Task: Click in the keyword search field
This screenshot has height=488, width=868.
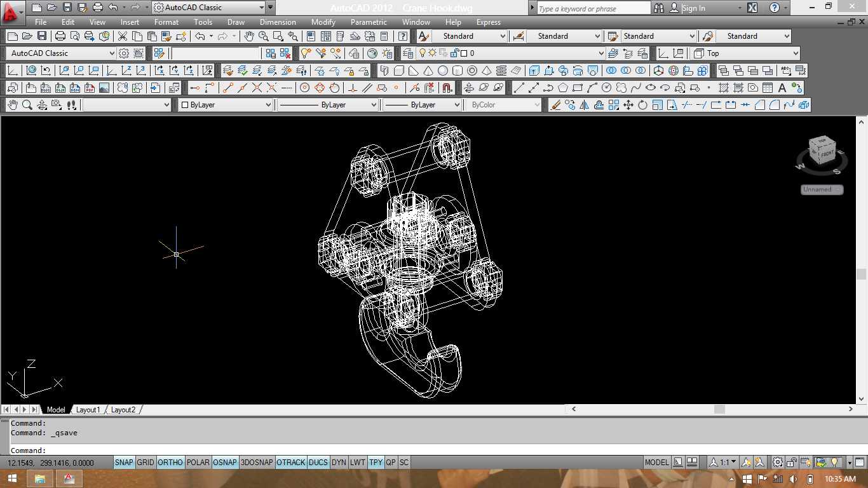Action: (x=593, y=8)
